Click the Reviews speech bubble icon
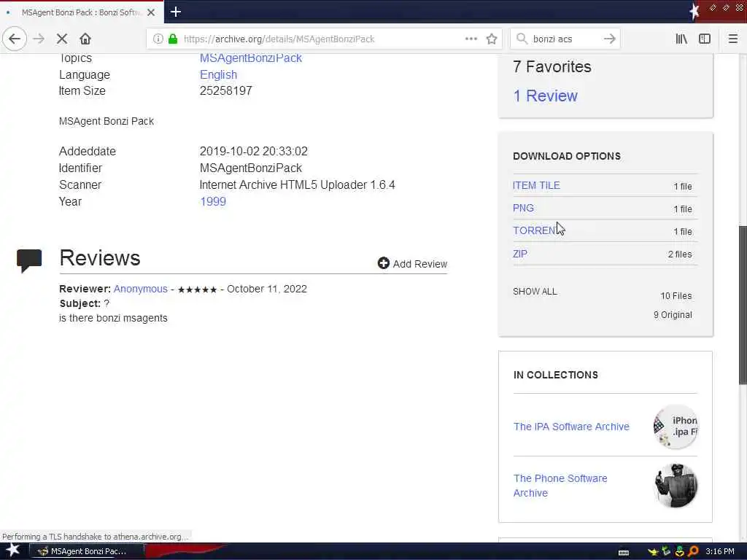 pyautogui.click(x=29, y=260)
